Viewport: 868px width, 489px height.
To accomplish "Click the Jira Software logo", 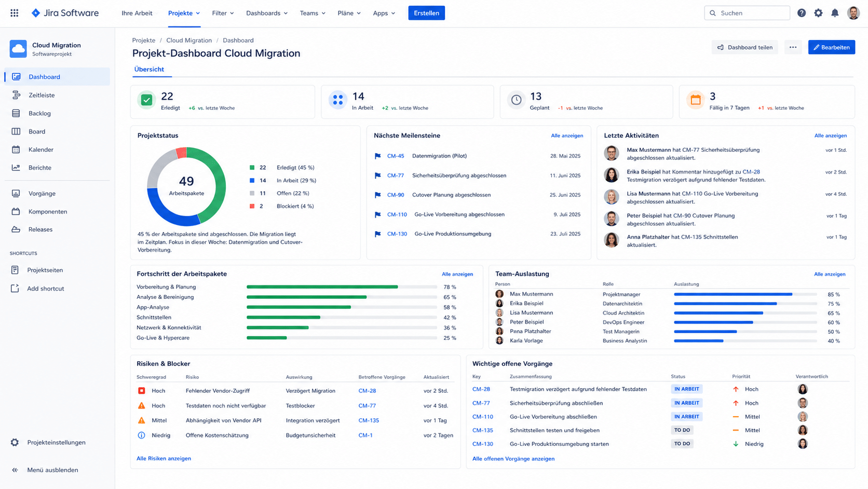I will [65, 13].
